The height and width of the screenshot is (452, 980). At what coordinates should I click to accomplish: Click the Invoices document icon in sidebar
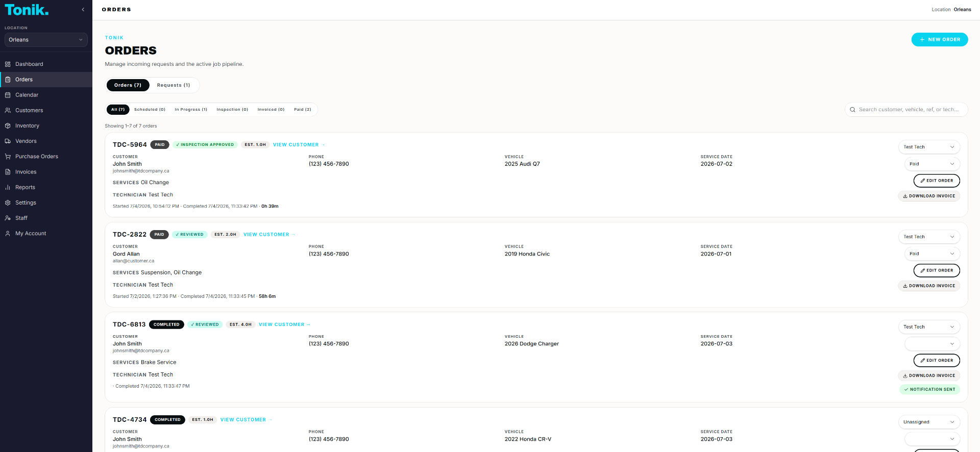point(8,172)
